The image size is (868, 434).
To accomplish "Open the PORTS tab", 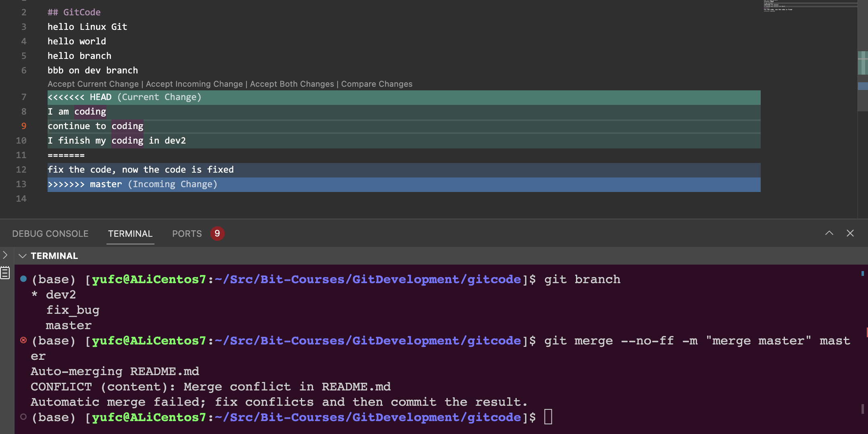I will click(187, 234).
